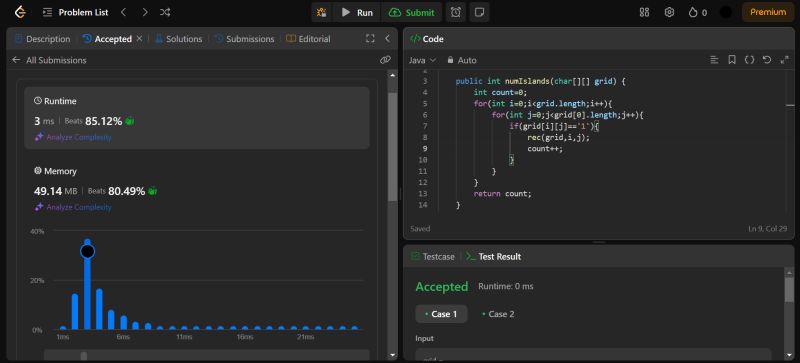This screenshot has height=363, width=800.
Task: Click the highlighted runtime chart marker
Action: tap(88, 251)
